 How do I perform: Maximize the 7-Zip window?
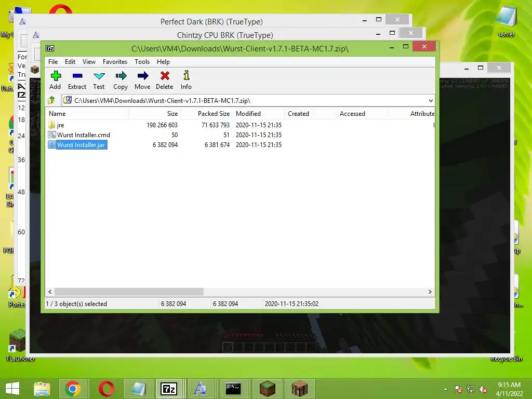tap(405, 46)
